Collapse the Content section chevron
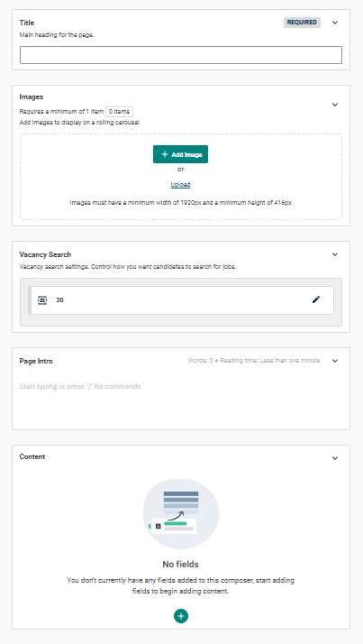Image resolution: width=363 pixels, height=644 pixels. click(x=335, y=458)
